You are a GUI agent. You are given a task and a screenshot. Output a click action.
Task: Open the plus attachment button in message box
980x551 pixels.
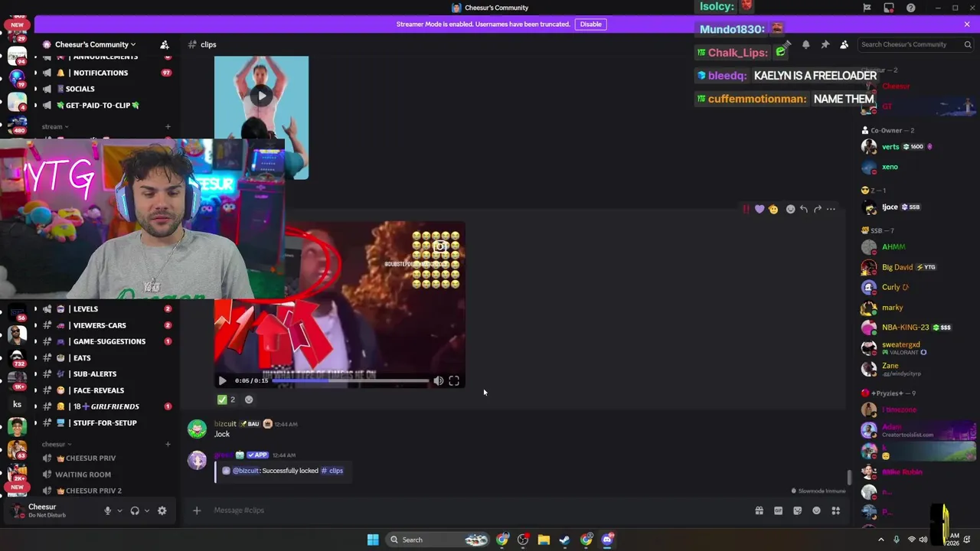[197, 510]
